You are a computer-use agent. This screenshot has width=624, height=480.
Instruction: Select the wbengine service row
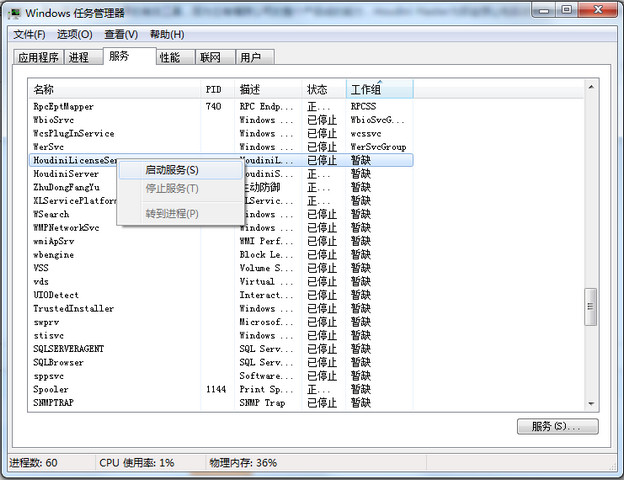pos(221,255)
